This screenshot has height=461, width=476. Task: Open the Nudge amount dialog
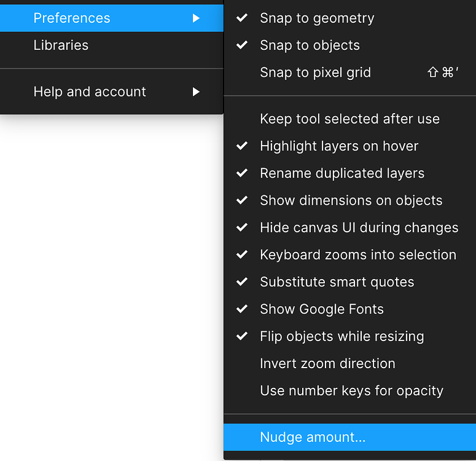313,437
